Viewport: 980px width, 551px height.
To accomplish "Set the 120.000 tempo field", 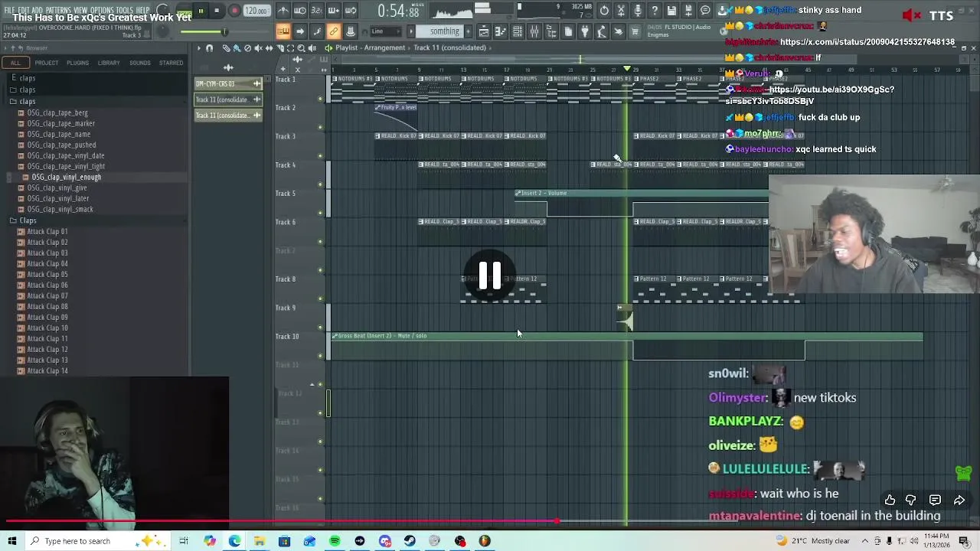I will point(256,11).
